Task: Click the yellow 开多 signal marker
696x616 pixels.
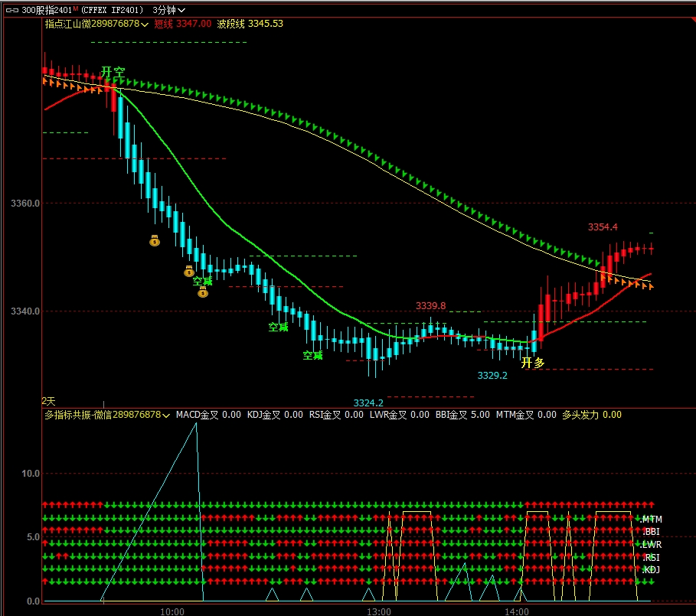Action: point(533,363)
